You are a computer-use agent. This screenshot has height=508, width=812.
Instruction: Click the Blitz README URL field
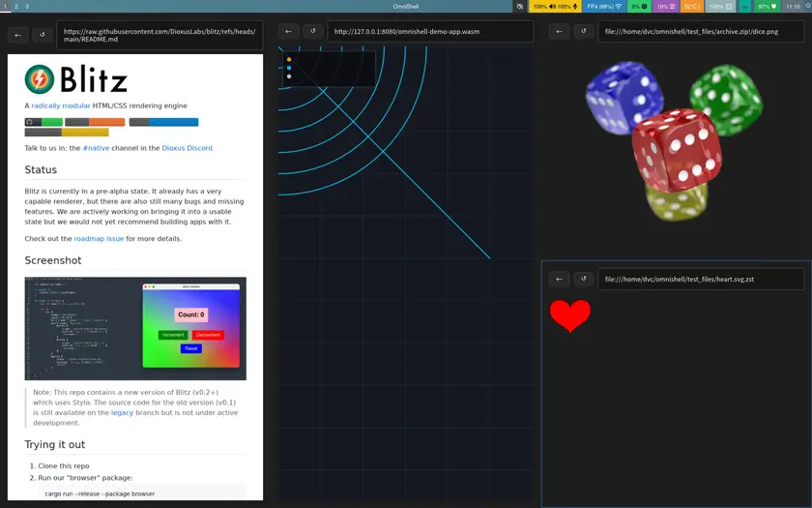point(159,35)
